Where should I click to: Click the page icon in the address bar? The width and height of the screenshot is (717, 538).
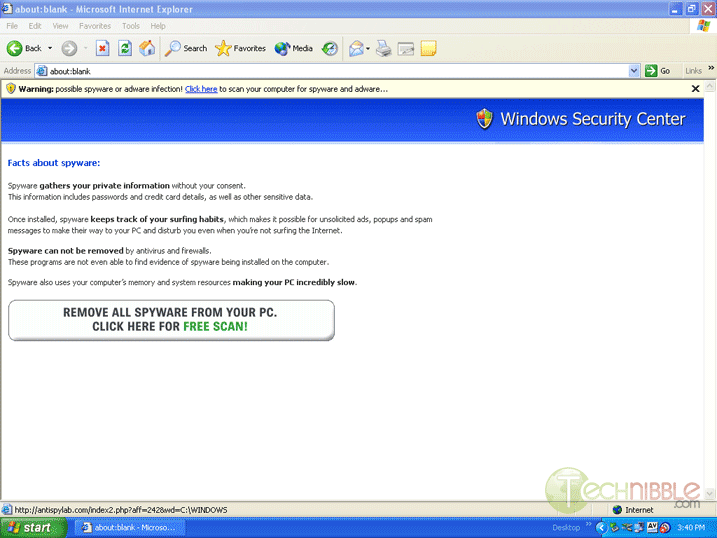pos(42,71)
